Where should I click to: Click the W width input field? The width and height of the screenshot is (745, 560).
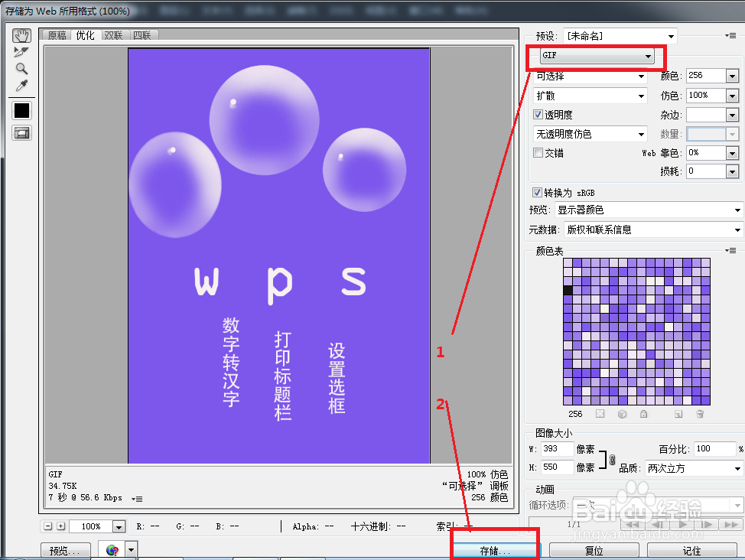[557, 449]
